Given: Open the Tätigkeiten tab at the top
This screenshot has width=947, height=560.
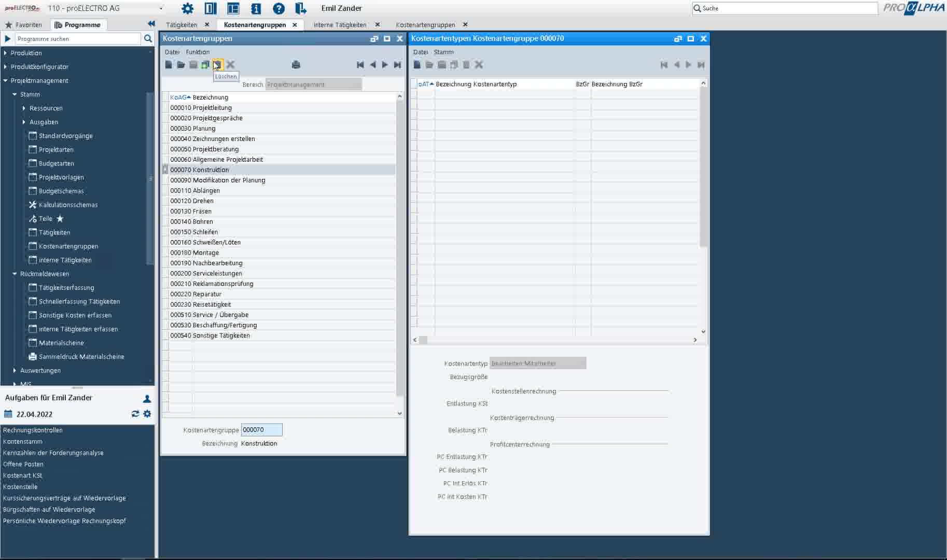Looking at the screenshot, I should click(182, 24).
